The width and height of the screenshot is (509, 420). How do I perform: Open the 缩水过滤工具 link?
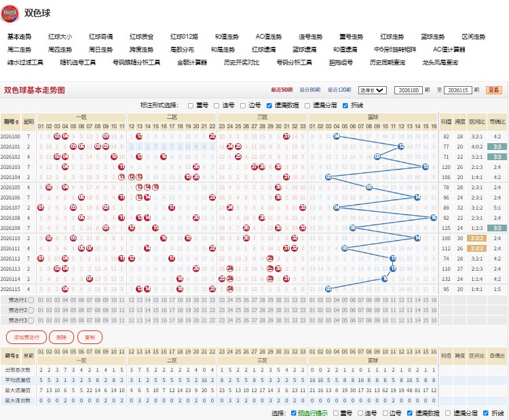(x=25, y=62)
